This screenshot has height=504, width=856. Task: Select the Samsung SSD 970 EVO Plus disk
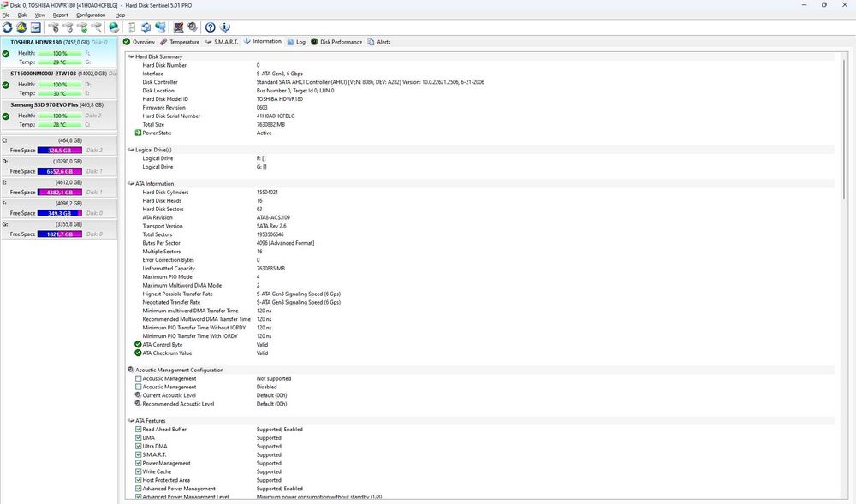point(59,115)
